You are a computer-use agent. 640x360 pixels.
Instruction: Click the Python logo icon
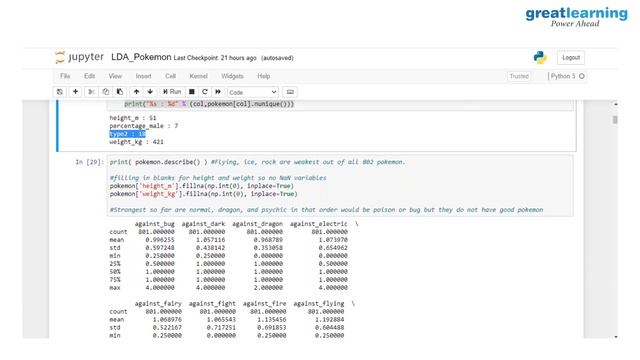pyautogui.click(x=540, y=58)
